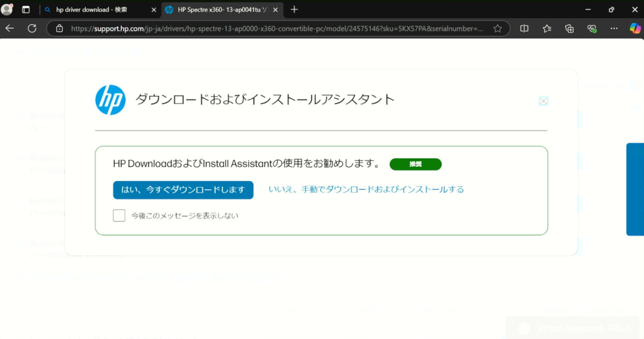The width and height of the screenshot is (644, 339).
Task: Click the green 推奨 badge
Action: [415, 164]
